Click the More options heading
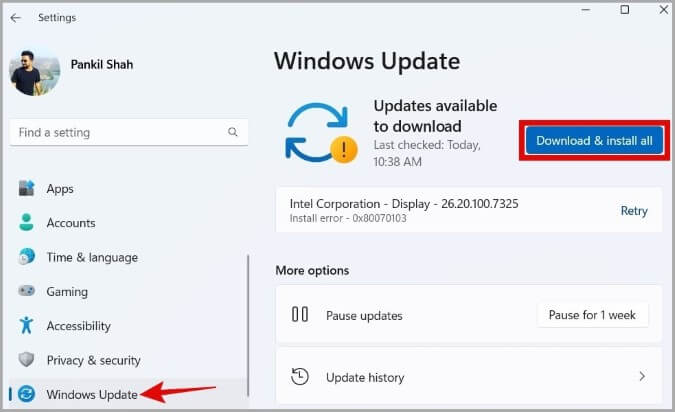 point(312,270)
